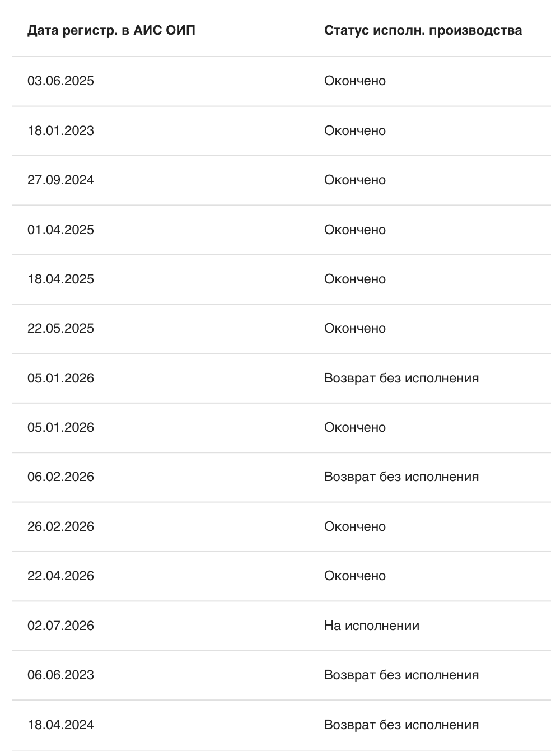Viewport: 551px width, 756px height.
Task: Click the date 26.02.2026
Action: (x=60, y=526)
